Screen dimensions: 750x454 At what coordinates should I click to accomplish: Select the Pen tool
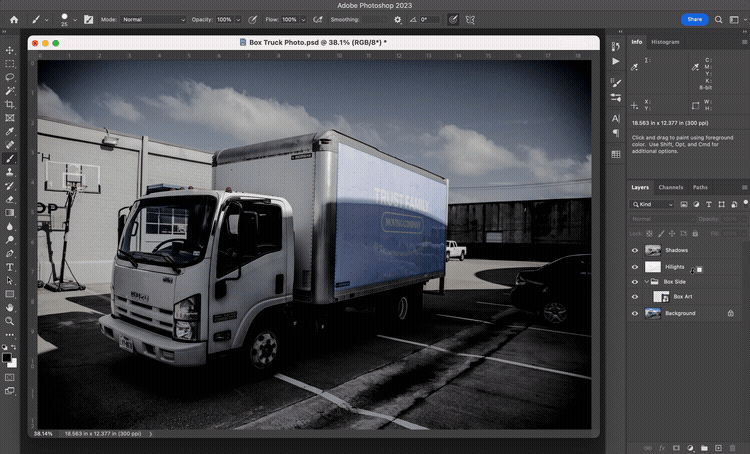point(10,254)
